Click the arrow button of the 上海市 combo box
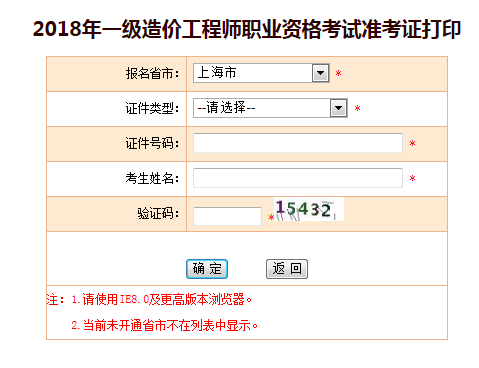Screen dimensions: 479x368 coord(321,73)
